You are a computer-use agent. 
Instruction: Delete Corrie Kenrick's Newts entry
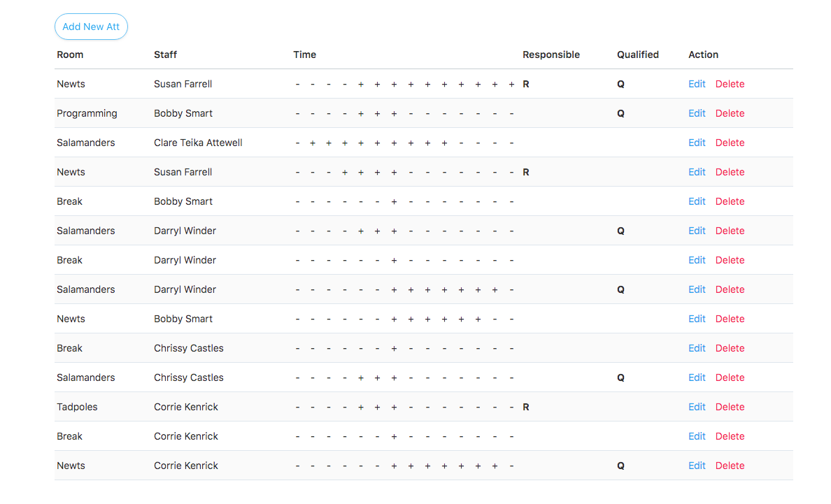730,466
